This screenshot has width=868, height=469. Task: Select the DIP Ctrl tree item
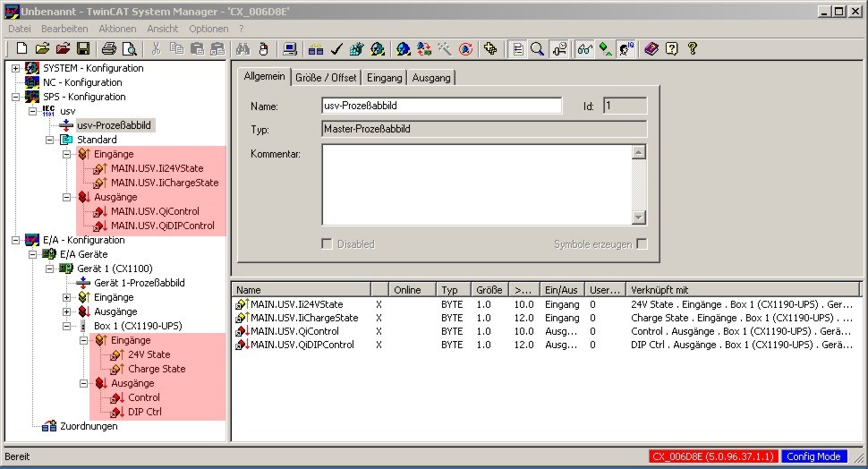pos(145,412)
